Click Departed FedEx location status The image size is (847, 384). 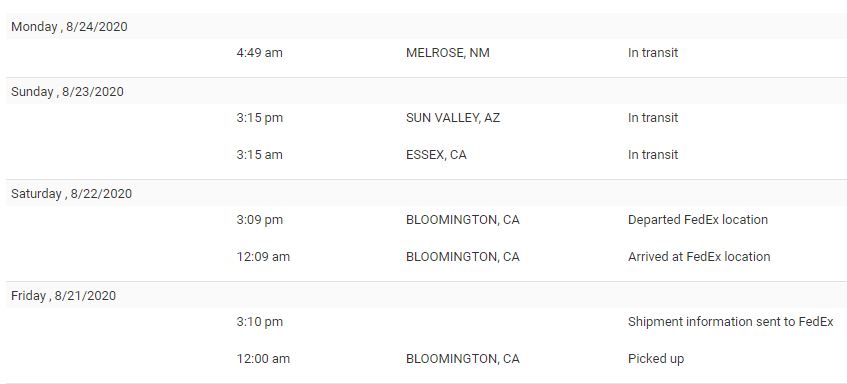point(698,220)
